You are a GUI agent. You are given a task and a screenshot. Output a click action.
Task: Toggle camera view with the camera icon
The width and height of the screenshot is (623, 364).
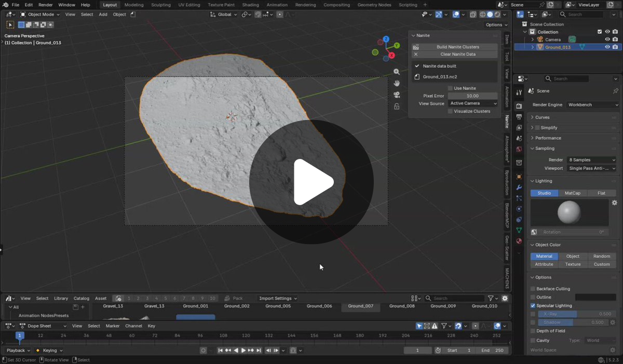pos(397,95)
